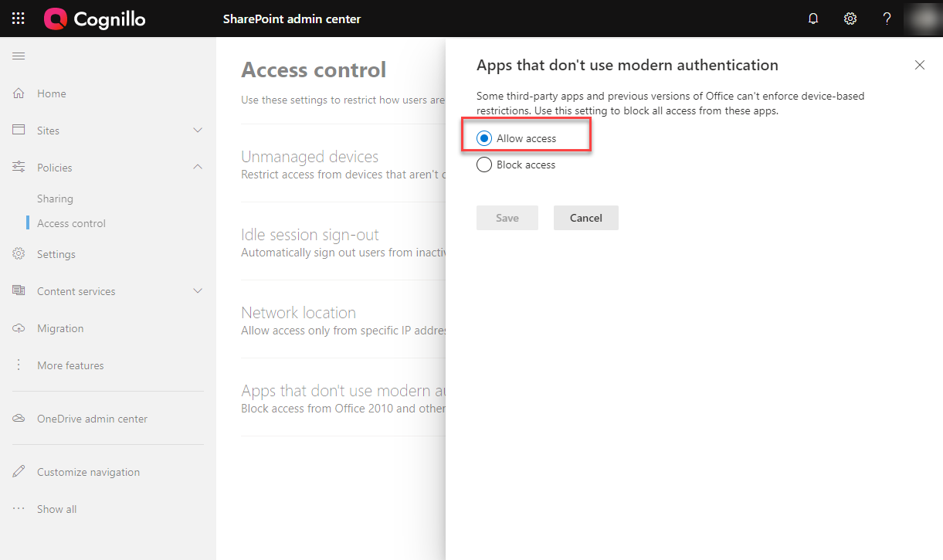Click the Show all ellipsis icon
Image resolution: width=943 pixels, height=560 pixels.
[19, 509]
